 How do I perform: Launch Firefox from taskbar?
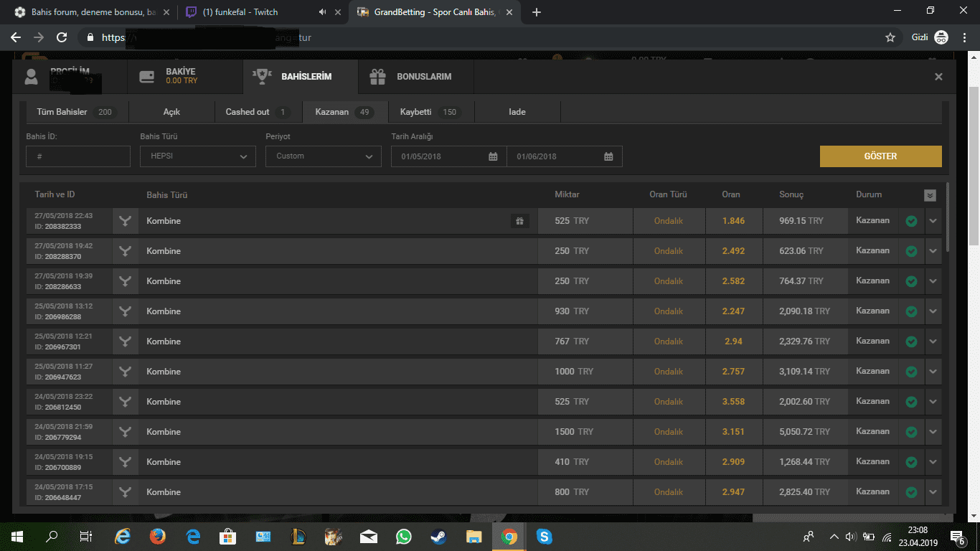tap(157, 537)
